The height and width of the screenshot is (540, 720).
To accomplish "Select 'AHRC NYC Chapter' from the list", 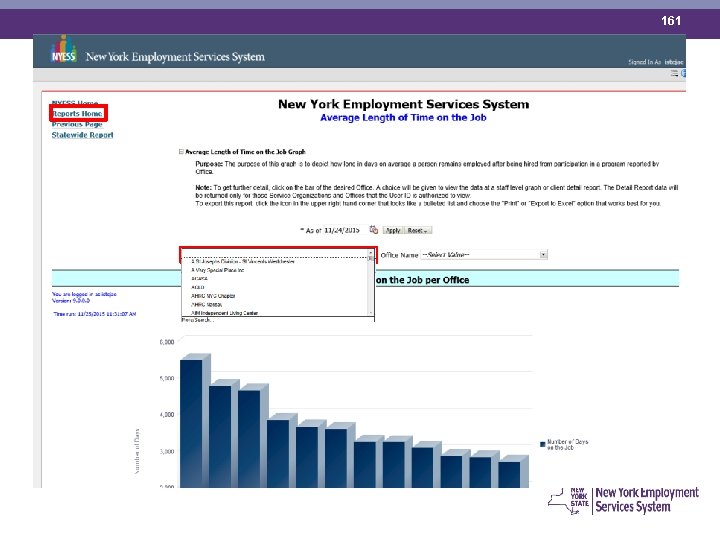I will (213, 296).
